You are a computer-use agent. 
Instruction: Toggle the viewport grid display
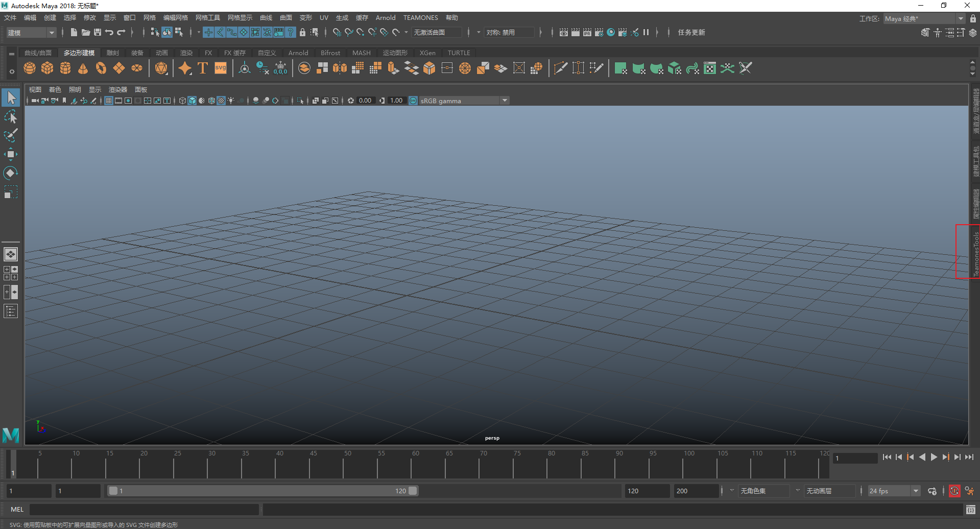pos(109,101)
